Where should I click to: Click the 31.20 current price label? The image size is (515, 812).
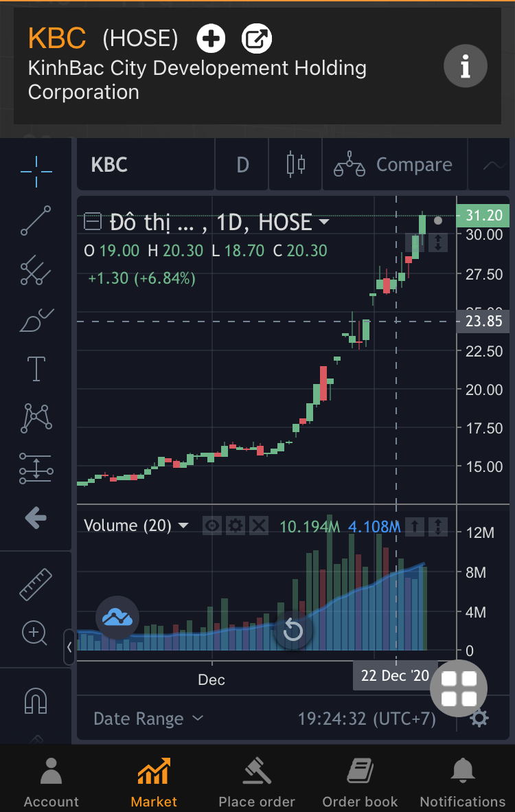point(483,216)
